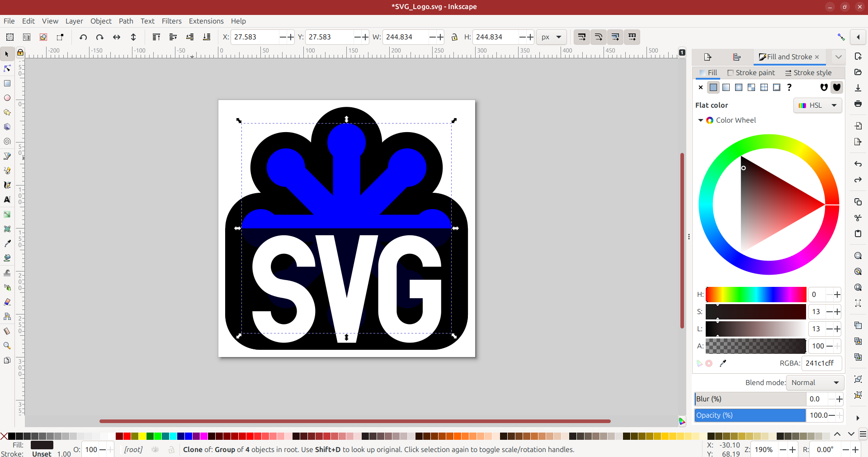
Task: Select the Rectangle tool
Action: pos(7,83)
